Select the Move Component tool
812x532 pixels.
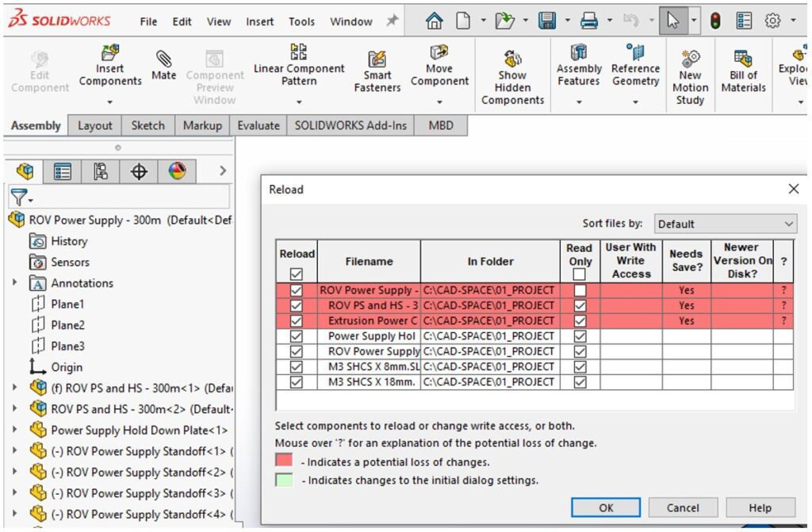tap(439, 67)
